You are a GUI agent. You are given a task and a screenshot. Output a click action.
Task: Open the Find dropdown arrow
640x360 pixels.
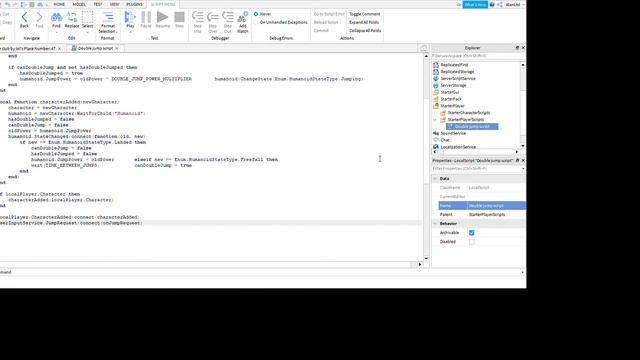tap(56, 32)
